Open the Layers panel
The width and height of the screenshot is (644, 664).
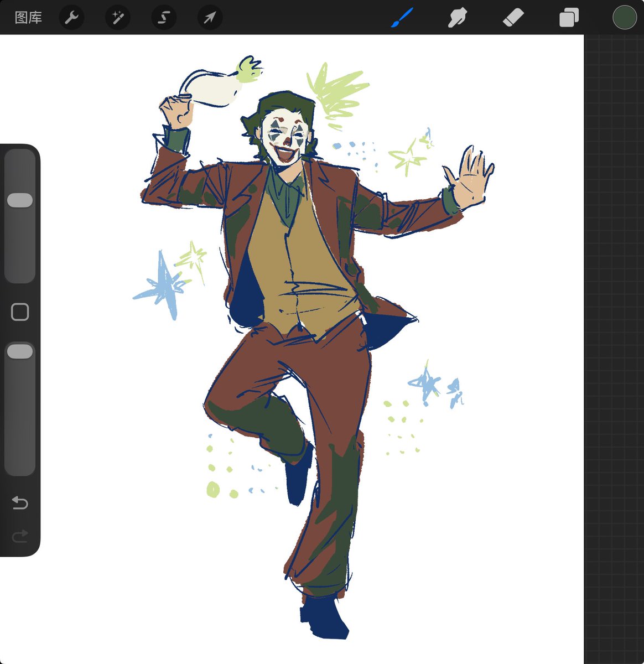569,18
